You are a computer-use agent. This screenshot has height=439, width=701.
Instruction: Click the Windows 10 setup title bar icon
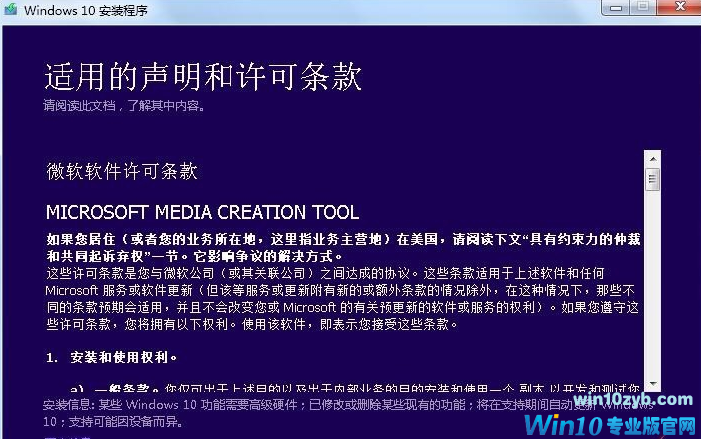(x=10, y=9)
